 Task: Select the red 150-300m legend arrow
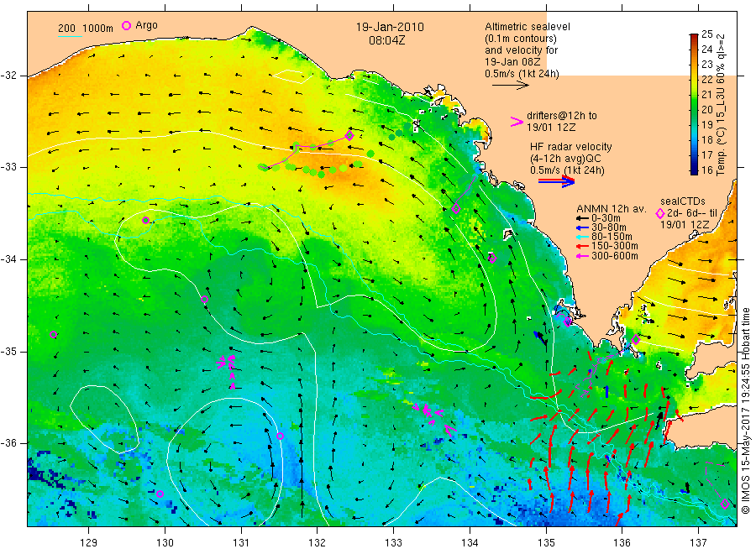[582, 246]
